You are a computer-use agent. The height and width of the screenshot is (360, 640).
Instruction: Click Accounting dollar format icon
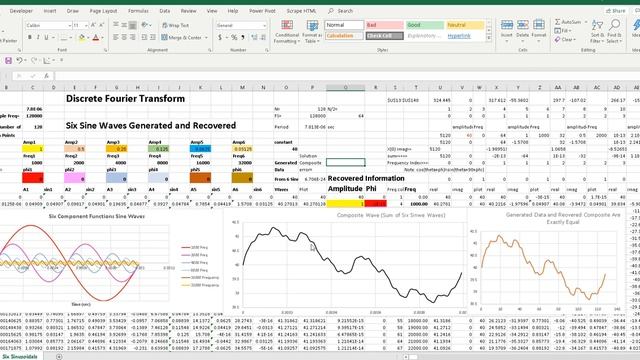(220, 38)
